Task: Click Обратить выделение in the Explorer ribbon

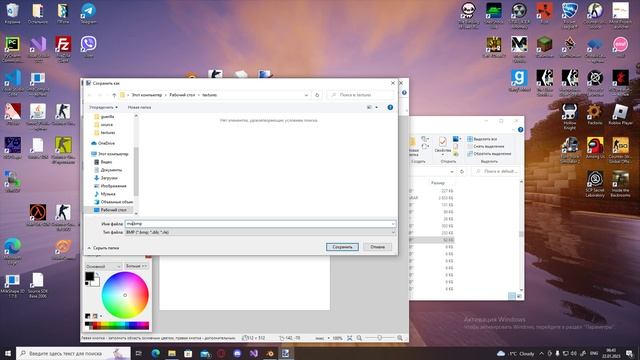Action: [x=489, y=153]
